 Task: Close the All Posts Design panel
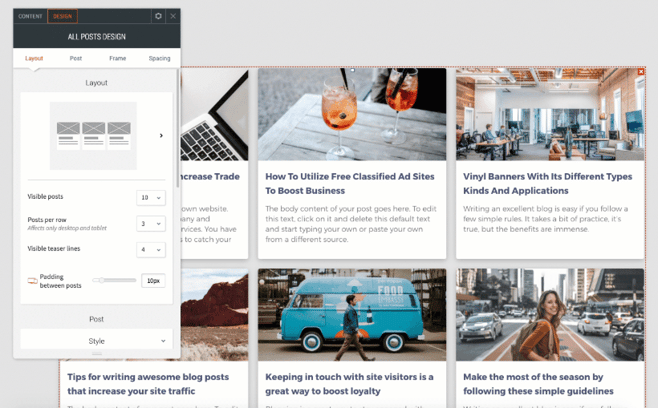173,16
